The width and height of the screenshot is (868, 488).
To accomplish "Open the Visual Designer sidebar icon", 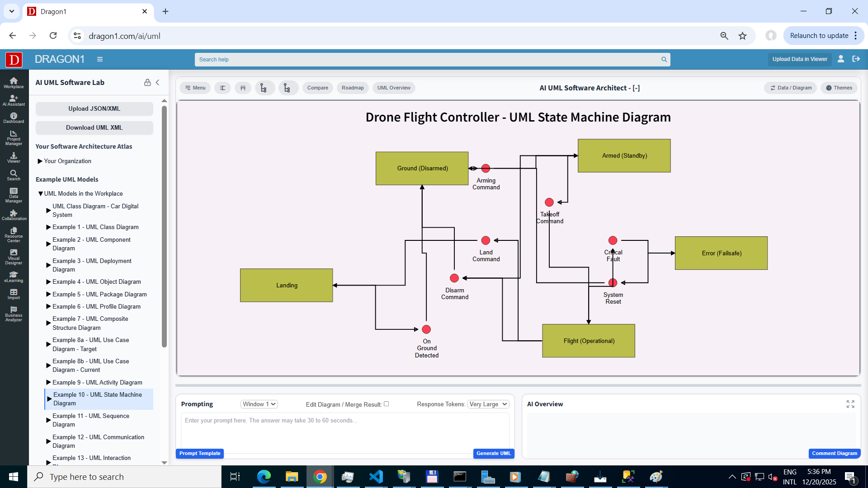I will pyautogui.click(x=14, y=257).
